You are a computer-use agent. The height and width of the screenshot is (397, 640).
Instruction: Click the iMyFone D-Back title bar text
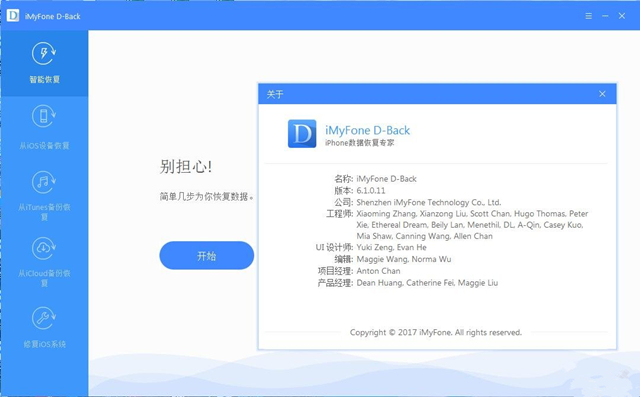click(52, 16)
